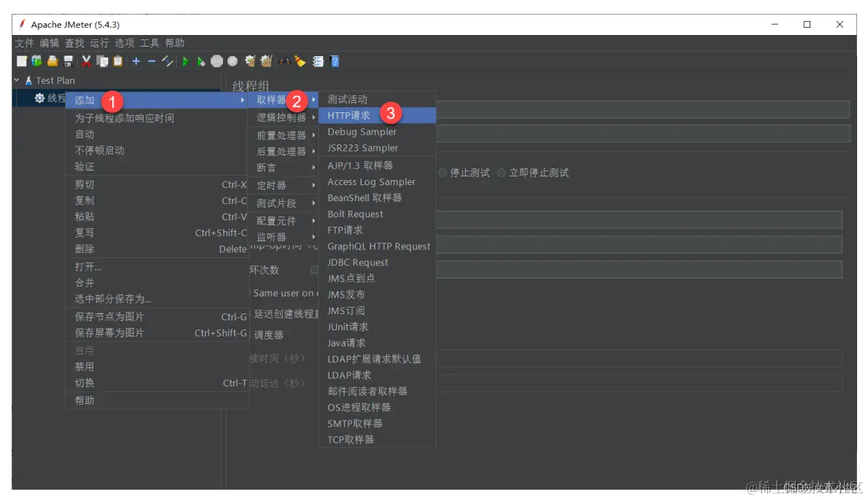Click the yellow broom Reset Search icon
Viewport: 868px width, 500px height.
[x=300, y=61]
